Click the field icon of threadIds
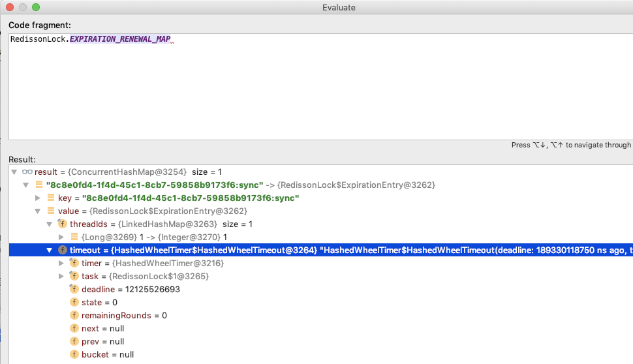Viewport: 633px width, 364px height. 62,224
